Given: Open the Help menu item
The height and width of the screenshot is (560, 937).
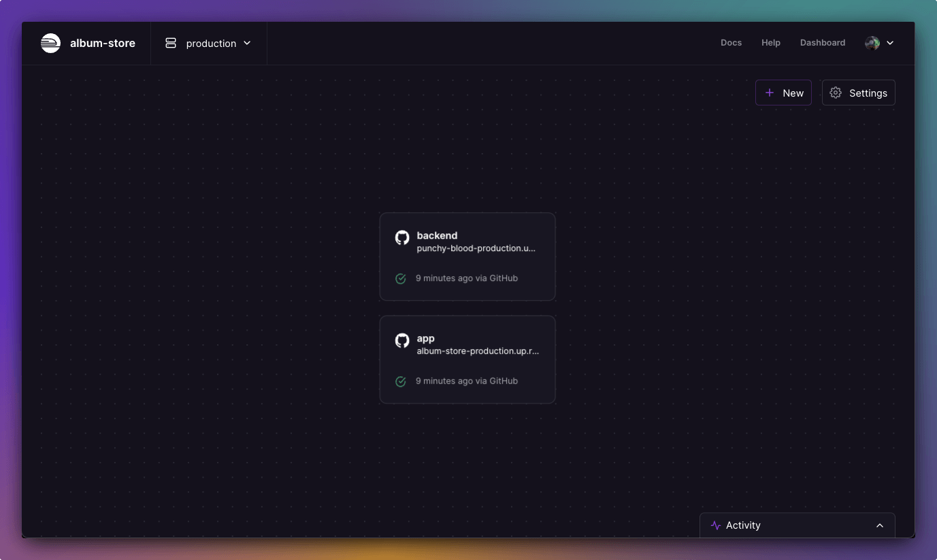Looking at the screenshot, I should (x=770, y=43).
